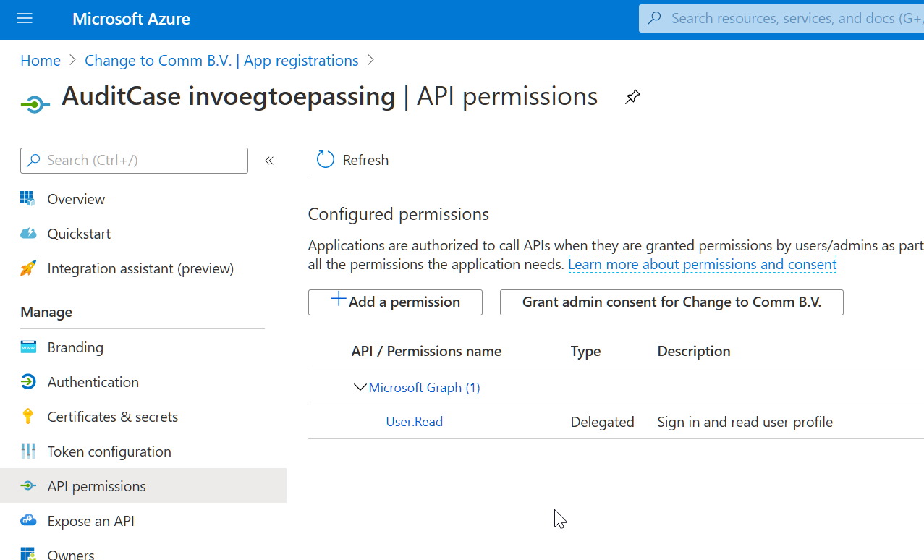Select API permissions menu item
924x560 pixels.
click(143, 485)
